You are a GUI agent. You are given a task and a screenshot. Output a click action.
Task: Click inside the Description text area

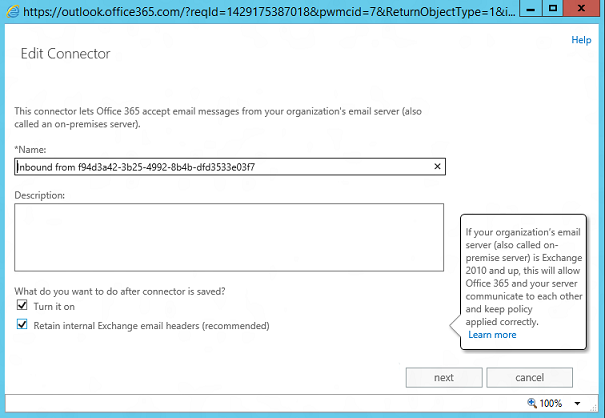point(229,237)
